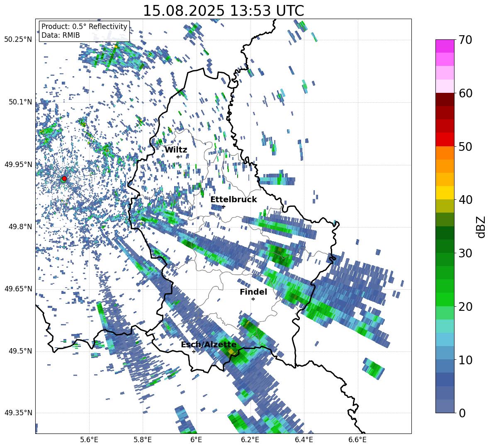Click the Data: RMIB text
This screenshot has height=448, width=491.
(x=61, y=35)
